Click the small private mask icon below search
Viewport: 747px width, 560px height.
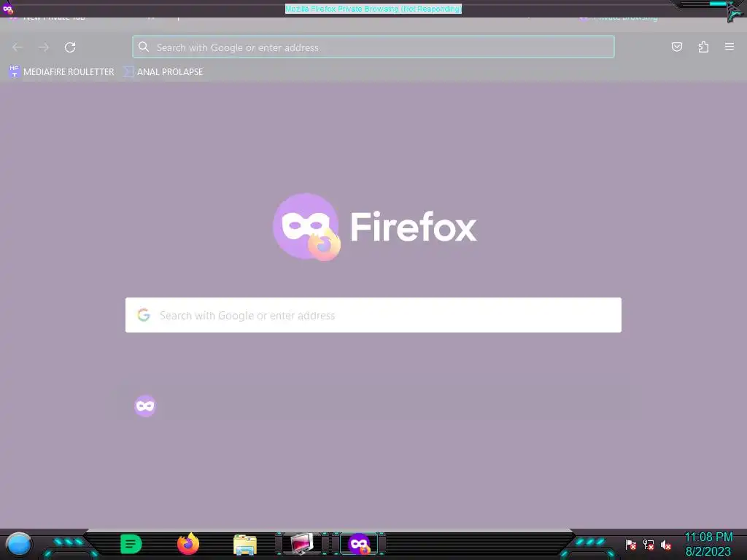(145, 406)
